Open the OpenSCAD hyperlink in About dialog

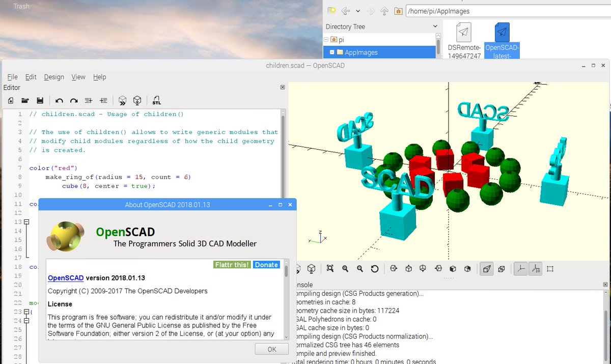(66, 278)
